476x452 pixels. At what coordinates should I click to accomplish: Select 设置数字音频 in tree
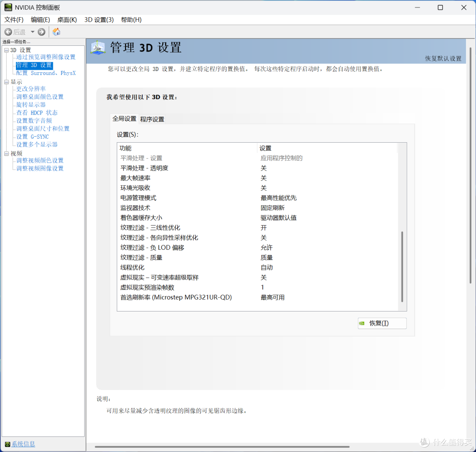point(34,121)
